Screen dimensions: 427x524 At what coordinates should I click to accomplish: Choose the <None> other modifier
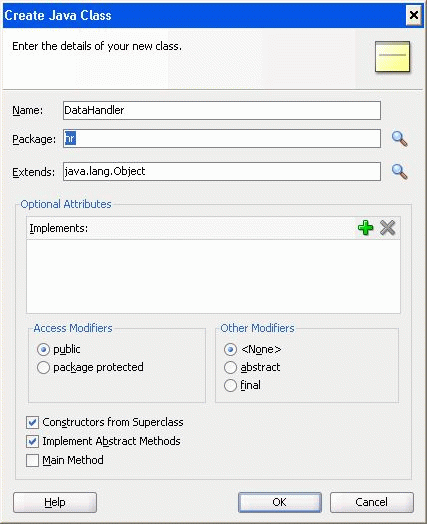click(230, 350)
